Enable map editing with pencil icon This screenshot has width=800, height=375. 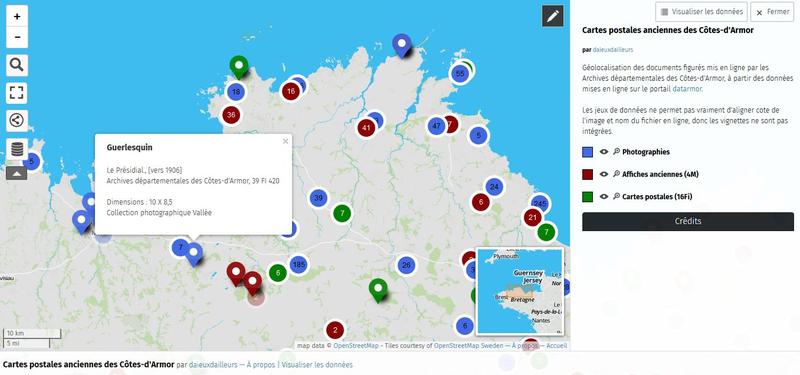coord(553,16)
